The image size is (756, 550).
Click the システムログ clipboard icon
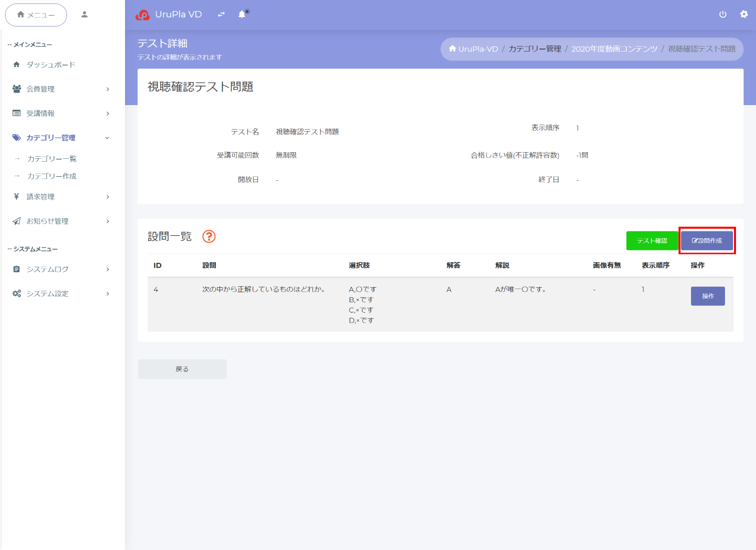click(16, 269)
